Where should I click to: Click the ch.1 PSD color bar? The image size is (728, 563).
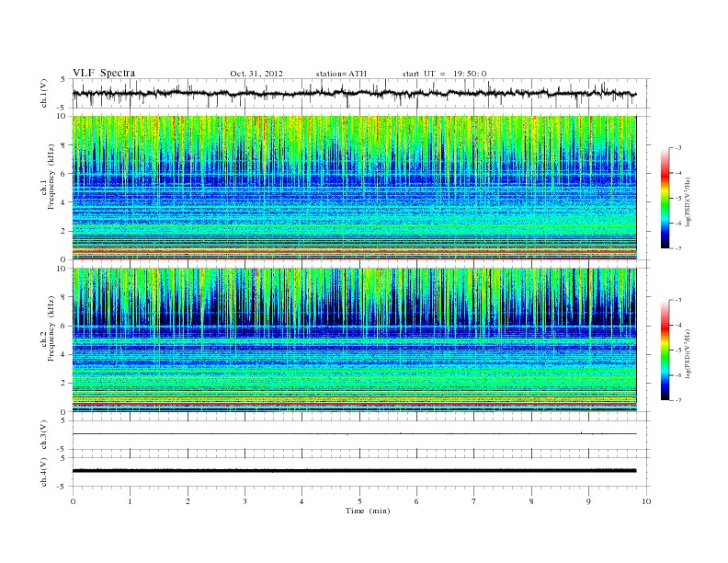665,199
